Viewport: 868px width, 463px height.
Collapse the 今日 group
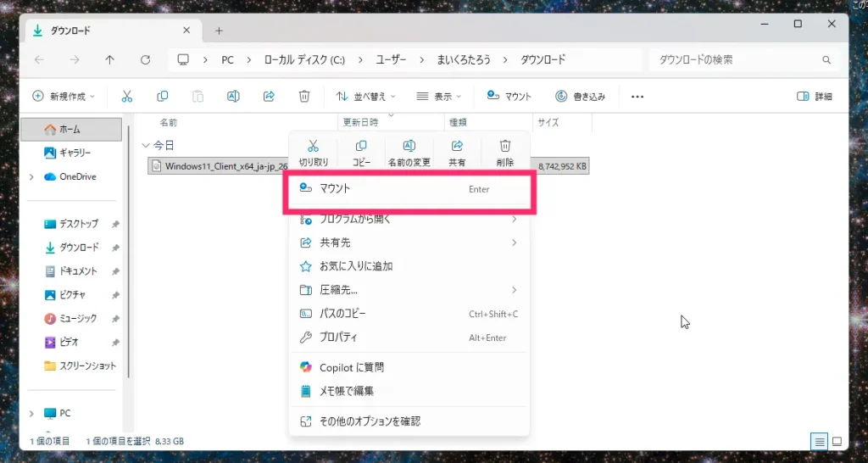pos(146,145)
